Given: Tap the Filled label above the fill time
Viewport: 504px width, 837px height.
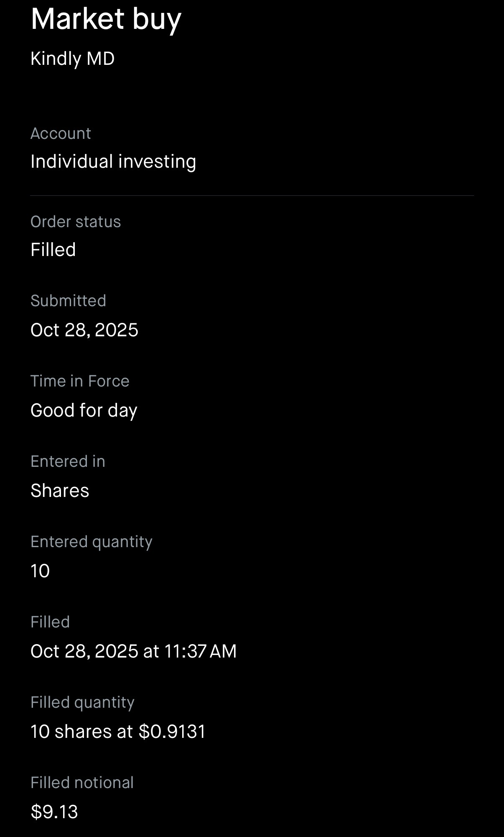Looking at the screenshot, I should tap(50, 622).
